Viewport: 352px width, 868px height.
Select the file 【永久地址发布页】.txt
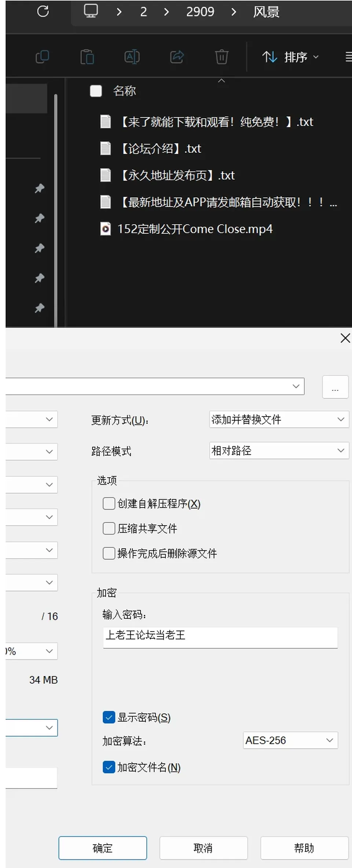point(168,175)
